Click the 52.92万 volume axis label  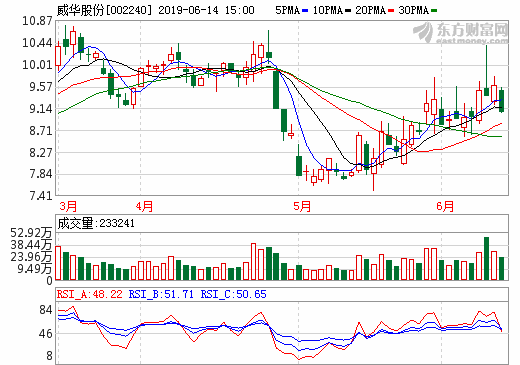pyautogui.click(x=31, y=233)
